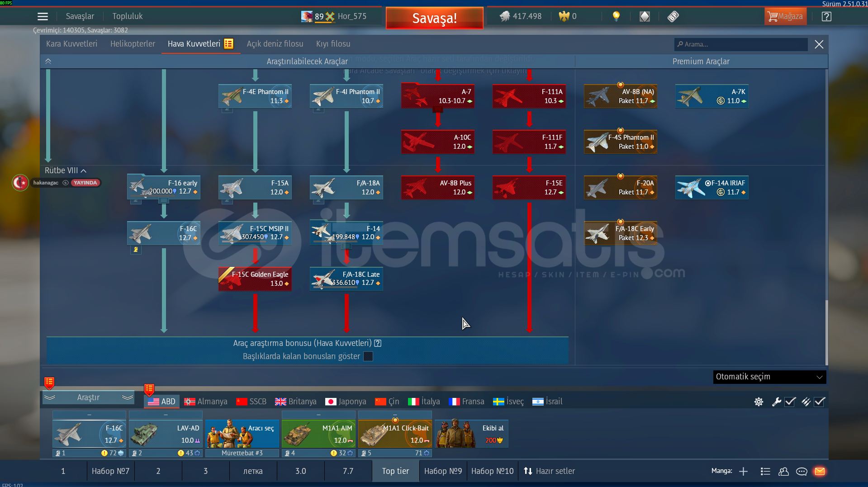Open the mail envelope icon
Screen dimensions: 868x487
point(820,471)
